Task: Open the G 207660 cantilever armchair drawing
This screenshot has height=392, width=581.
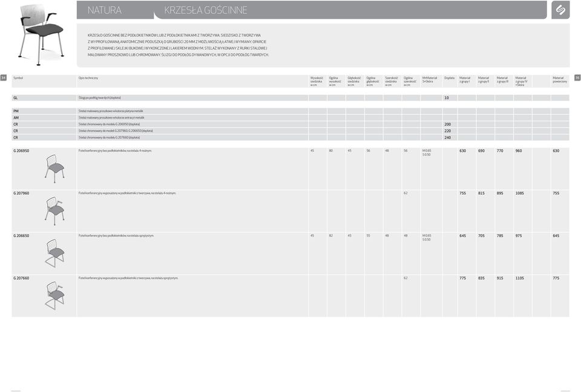Action: (x=55, y=295)
